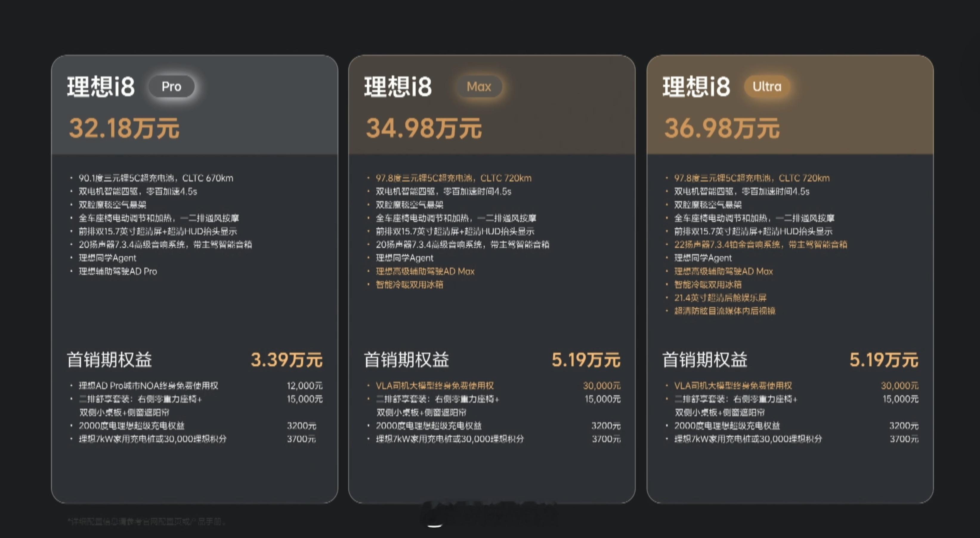Click Max card's 'VLA司机大模型终身免费使用权' row
The height and width of the screenshot is (538, 980).
pos(435,385)
